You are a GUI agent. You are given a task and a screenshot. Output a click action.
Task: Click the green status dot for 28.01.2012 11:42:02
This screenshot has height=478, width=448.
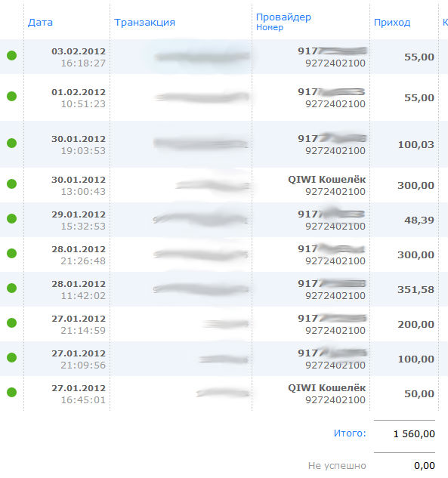(11, 288)
